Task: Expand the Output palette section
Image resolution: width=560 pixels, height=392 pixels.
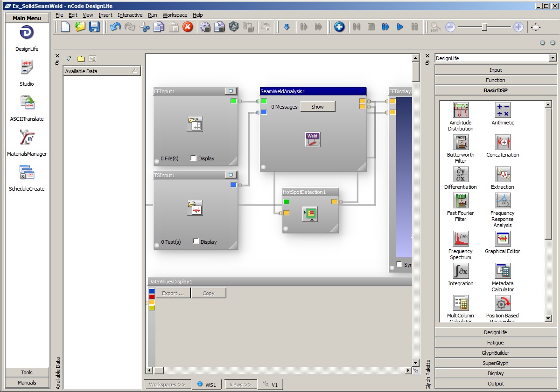Action: (496, 384)
